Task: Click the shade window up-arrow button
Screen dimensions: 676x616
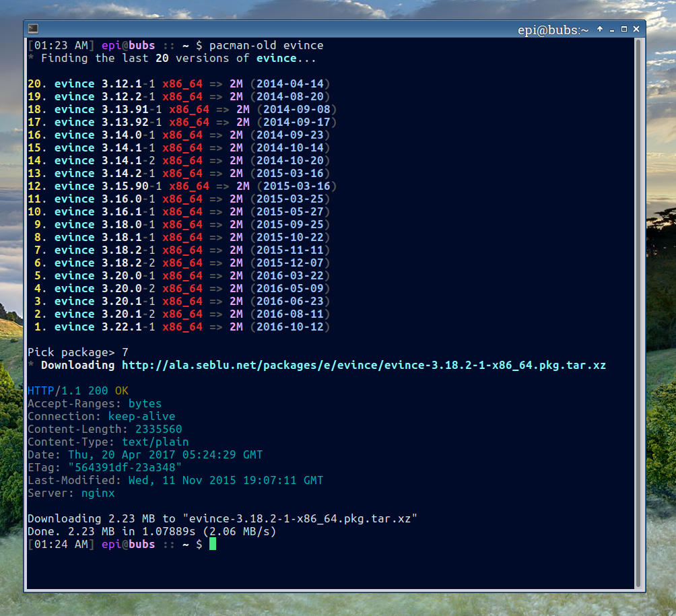Action: (x=600, y=30)
